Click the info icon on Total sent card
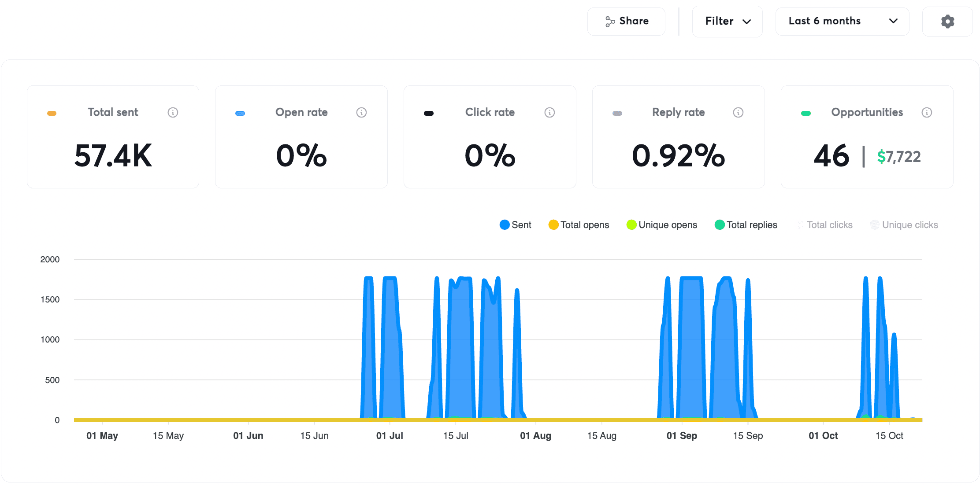 tap(173, 113)
